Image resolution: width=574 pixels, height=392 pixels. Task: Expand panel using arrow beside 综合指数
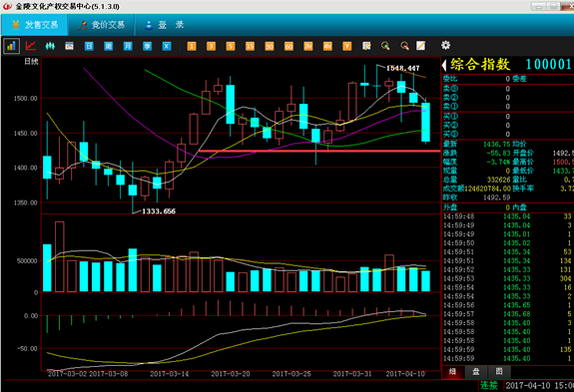(x=444, y=65)
